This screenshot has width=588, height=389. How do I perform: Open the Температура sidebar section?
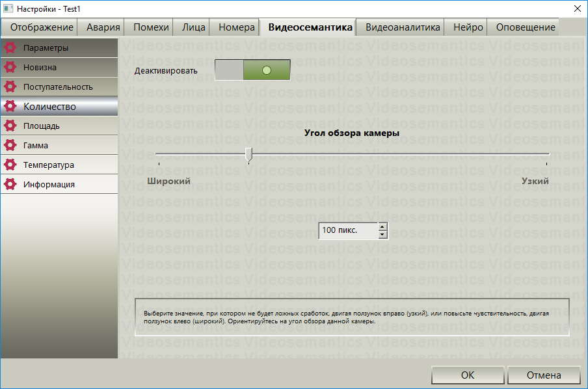tap(59, 165)
